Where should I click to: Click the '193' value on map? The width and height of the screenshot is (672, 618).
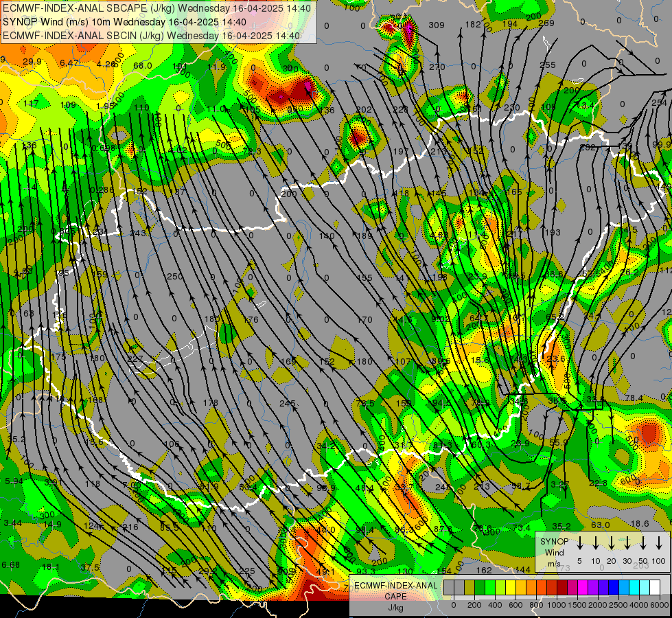coord(553,233)
